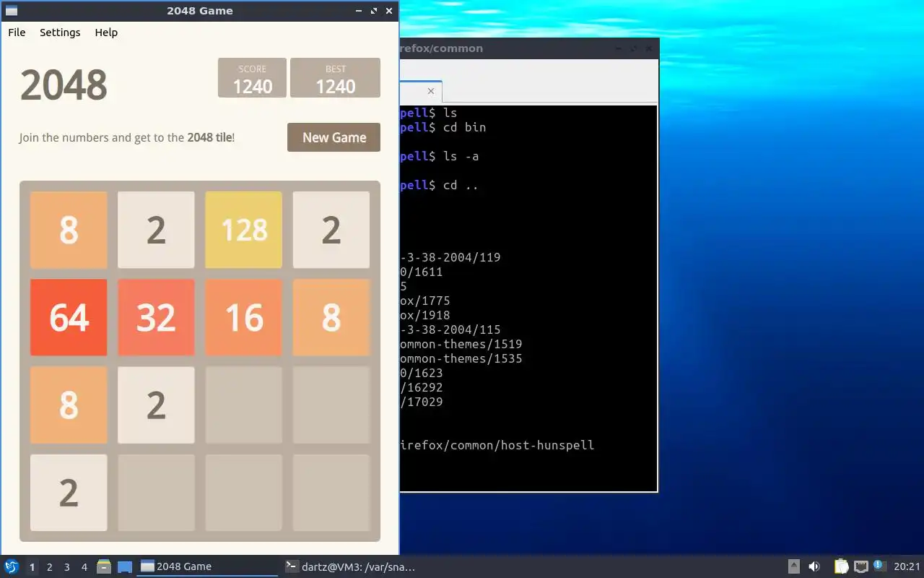The width and height of the screenshot is (924, 578).
Task: Switch to workspace 3
Action: tap(66, 567)
